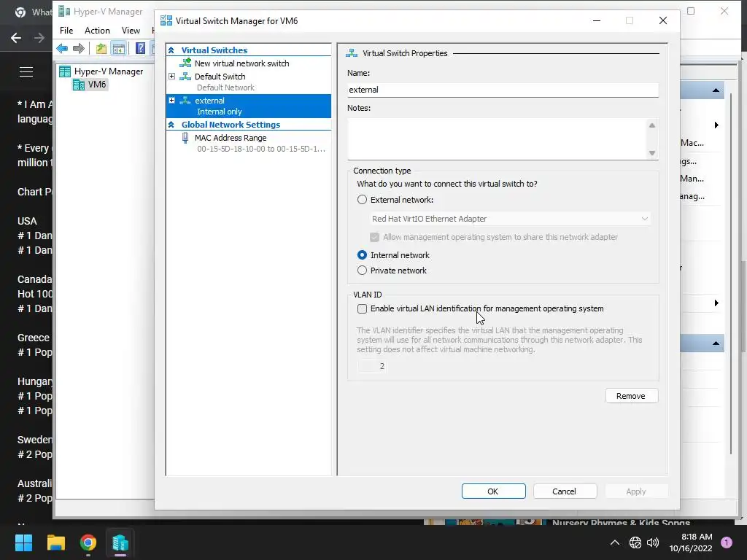The height and width of the screenshot is (560, 747).
Task: Select the VM6 server icon in tree
Action: [79, 85]
